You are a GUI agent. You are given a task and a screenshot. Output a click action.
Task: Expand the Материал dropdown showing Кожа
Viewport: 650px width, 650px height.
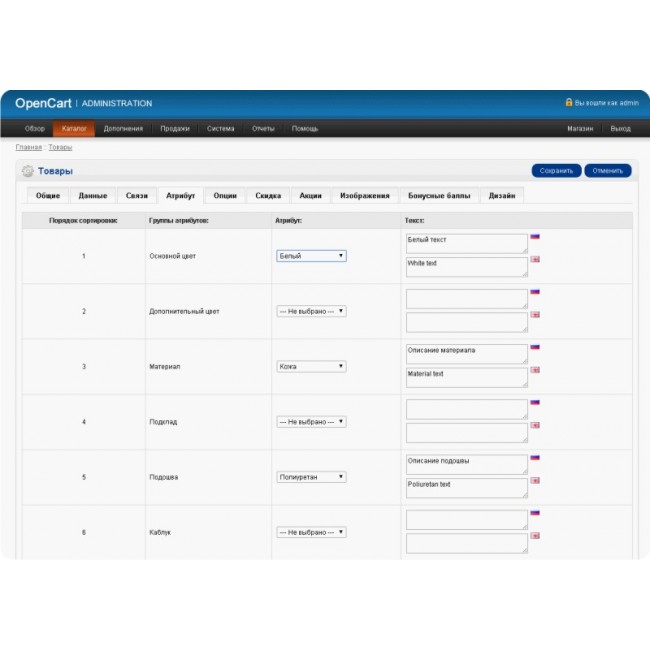click(x=311, y=367)
